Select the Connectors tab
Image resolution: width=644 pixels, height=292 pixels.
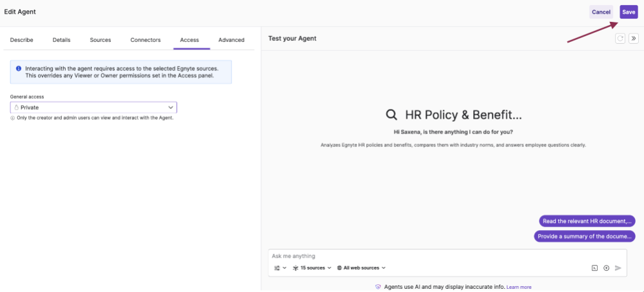[146, 40]
